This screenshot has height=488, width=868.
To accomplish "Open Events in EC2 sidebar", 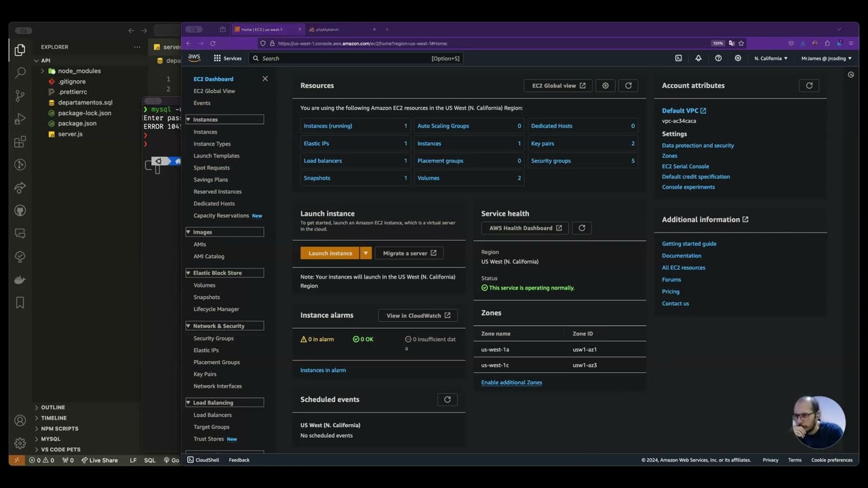I will pyautogui.click(x=202, y=103).
